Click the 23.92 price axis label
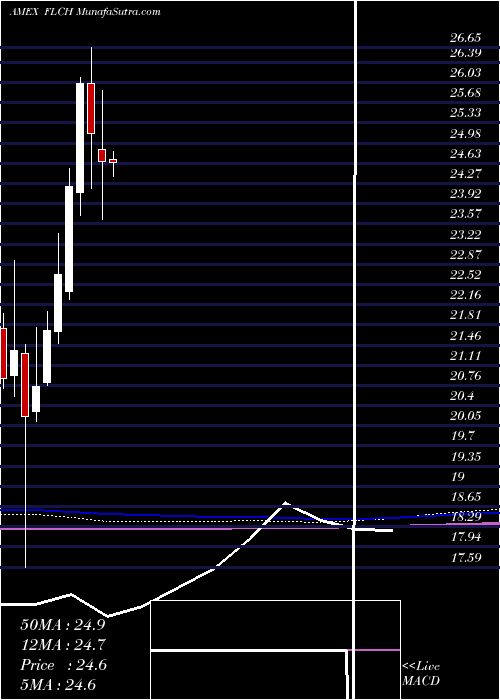The height and width of the screenshot is (700, 500). coord(466,194)
